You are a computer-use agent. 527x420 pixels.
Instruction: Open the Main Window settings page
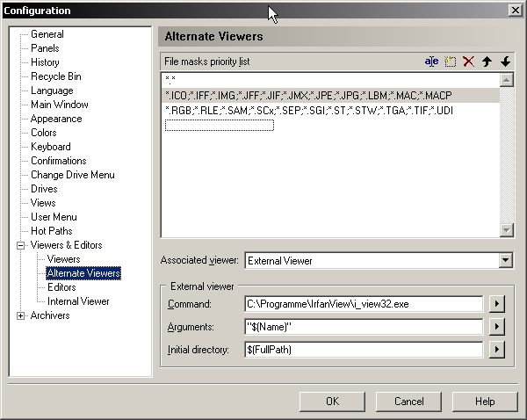pos(60,105)
